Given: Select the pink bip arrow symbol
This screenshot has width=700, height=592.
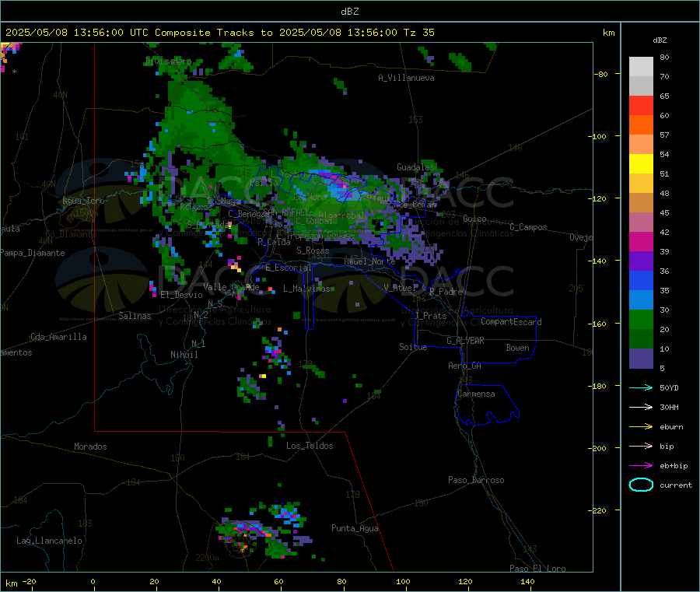Looking at the screenshot, I should tap(641, 446).
